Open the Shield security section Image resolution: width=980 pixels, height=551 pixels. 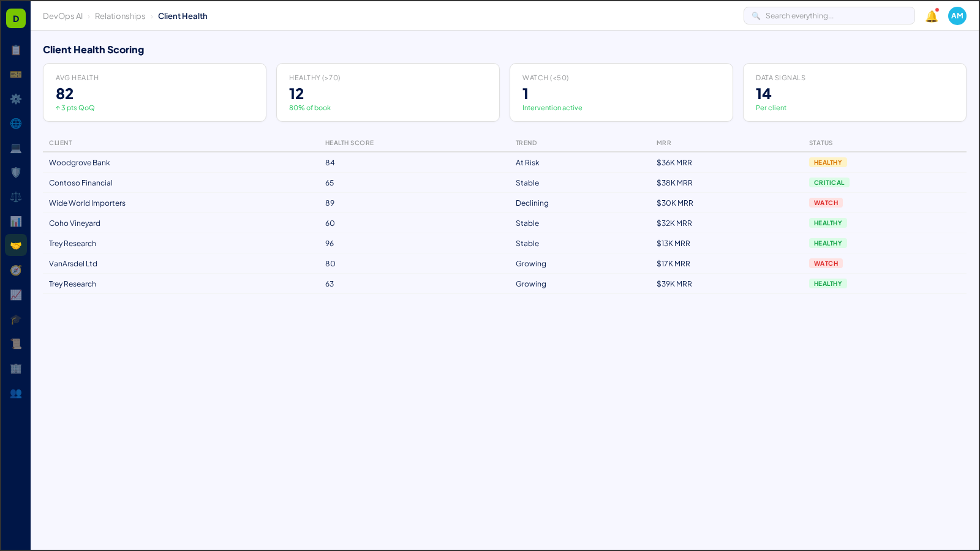coord(16,173)
